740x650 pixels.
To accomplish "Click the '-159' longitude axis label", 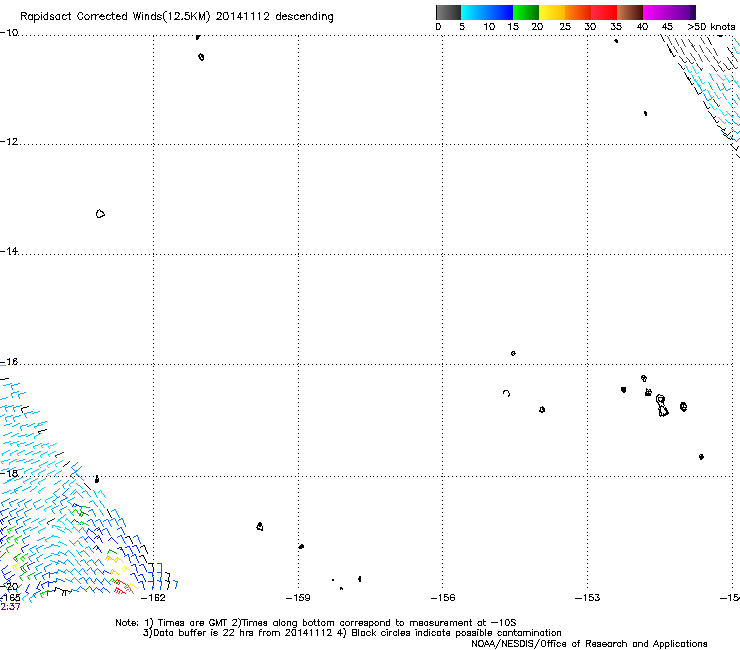I will click(298, 598).
